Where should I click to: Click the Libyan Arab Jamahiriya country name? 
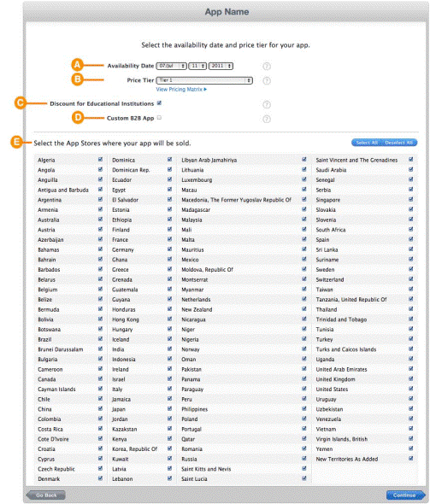click(209, 160)
